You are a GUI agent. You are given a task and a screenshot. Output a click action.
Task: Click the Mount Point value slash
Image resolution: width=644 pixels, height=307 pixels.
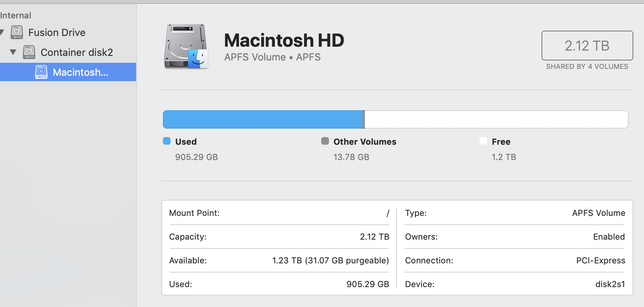pyautogui.click(x=388, y=213)
